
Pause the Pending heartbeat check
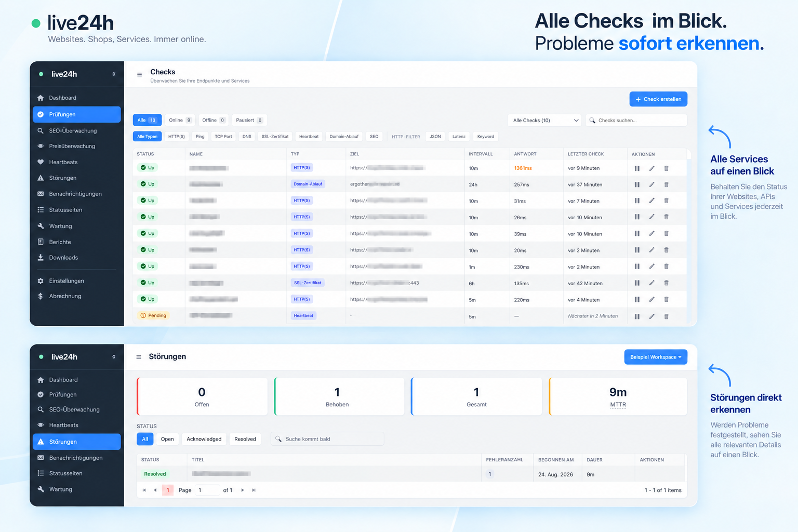pyautogui.click(x=637, y=316)
